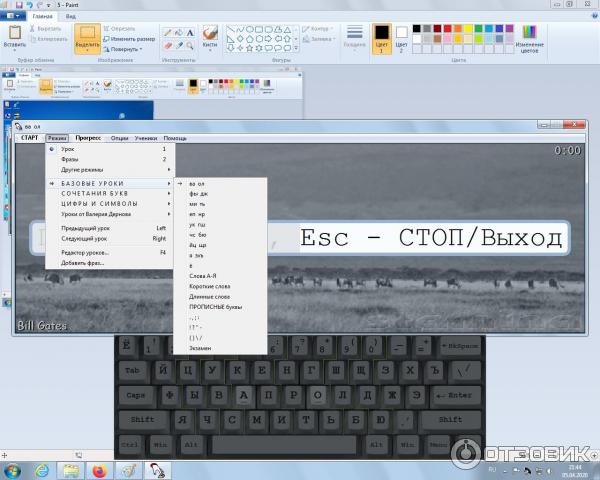Click the Вставить clipboard icon
The image size is (600, 480).
15,33
